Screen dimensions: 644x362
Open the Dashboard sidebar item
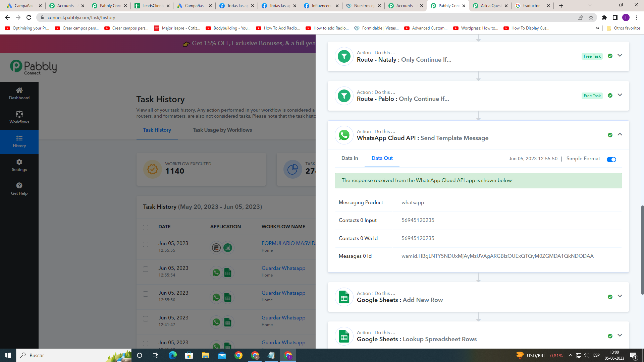pyautogui.click(x=19, y=94)
